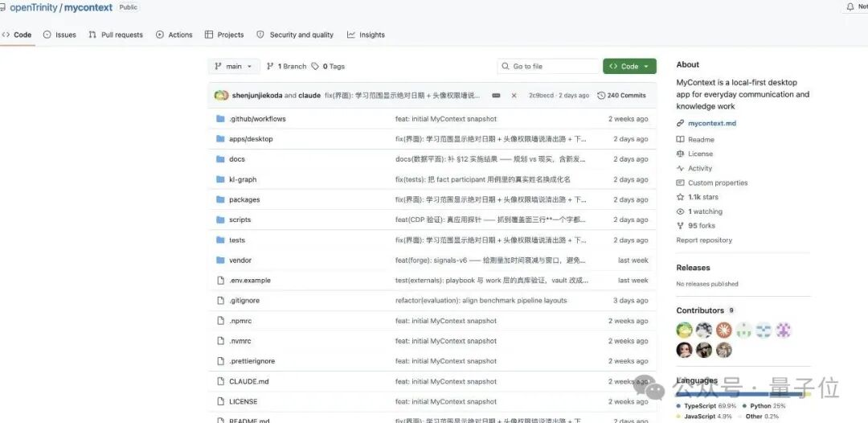Image resolution: width=868 pixels, height=423 pixels.
Task: Open Security and quality tab
Action: tap(295, 35)
